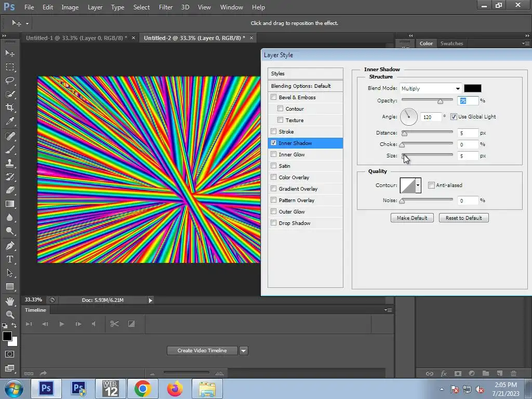
Task: Select the Rectangular Marquee tool
Action: pos(10,67)
